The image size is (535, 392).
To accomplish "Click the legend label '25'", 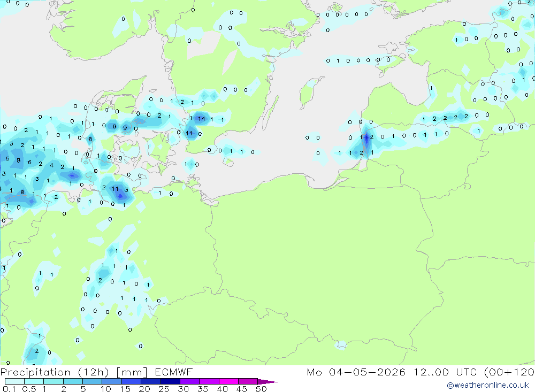I will coord(164,389).
